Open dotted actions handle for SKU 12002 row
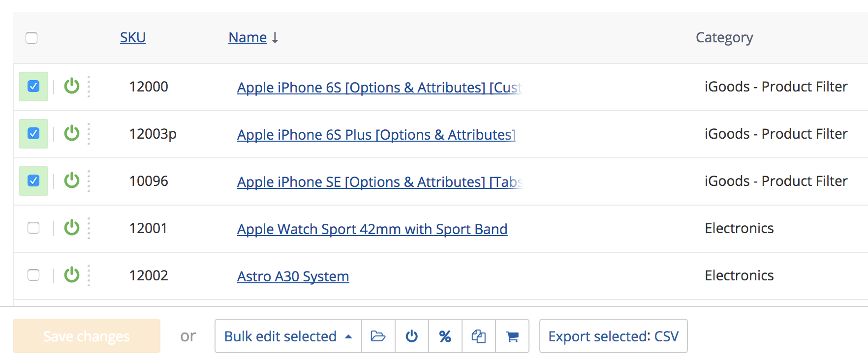This screenshot has height=362, width=868. coord(89,275)
